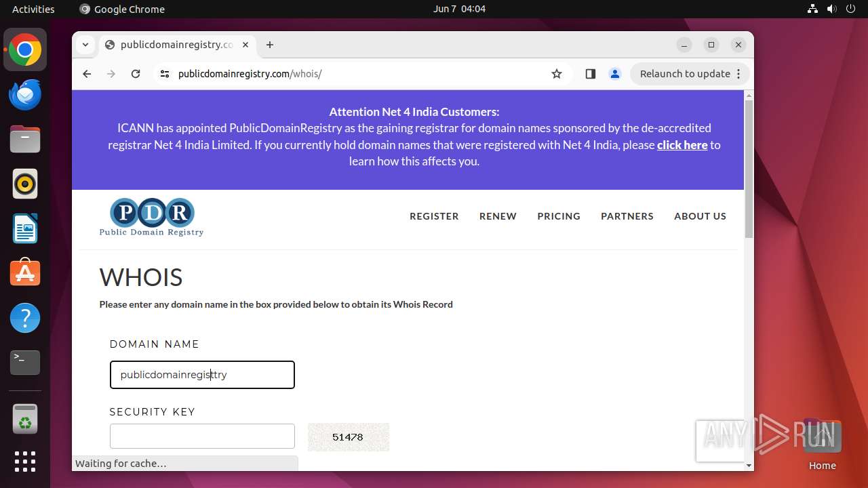Bookmark this page with the star icon
868x488 pixels.
(557, 74)
